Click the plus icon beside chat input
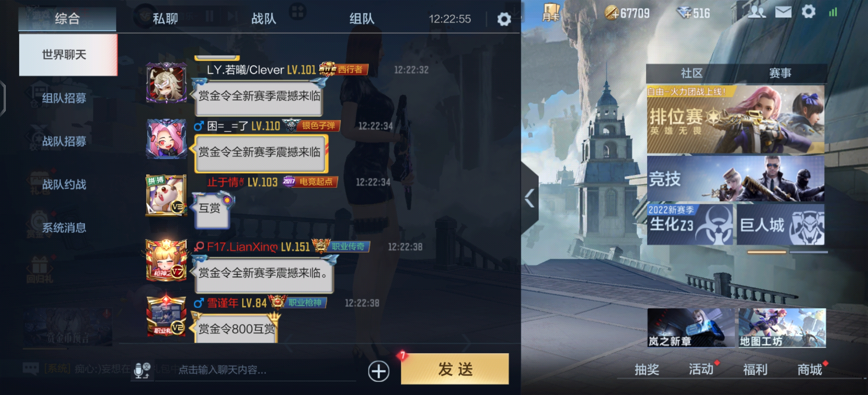Image resolution: width=868 pixels, height=395 pixels. [378, 372]
